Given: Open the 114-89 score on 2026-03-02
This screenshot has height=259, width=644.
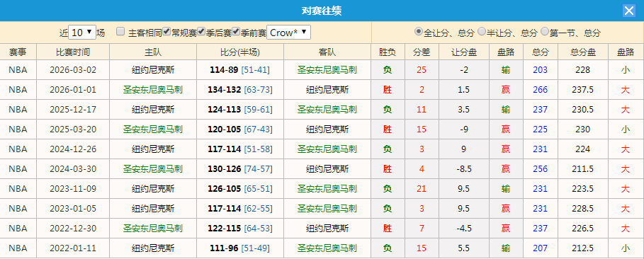Looking at the screenshot, I should (x=224, y=70).
